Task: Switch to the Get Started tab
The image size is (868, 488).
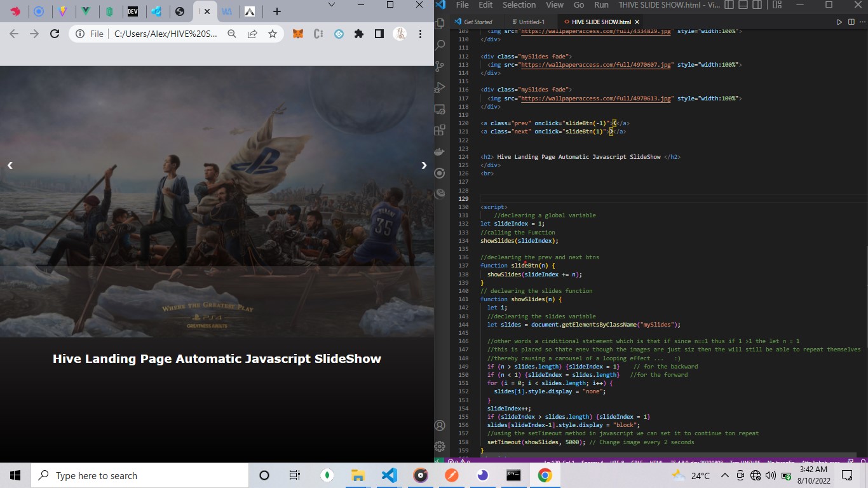Action: click(473, 22)
